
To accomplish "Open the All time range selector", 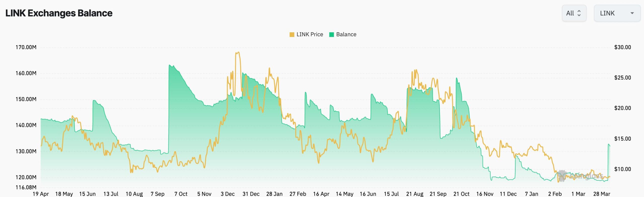I will click(574, 13).
